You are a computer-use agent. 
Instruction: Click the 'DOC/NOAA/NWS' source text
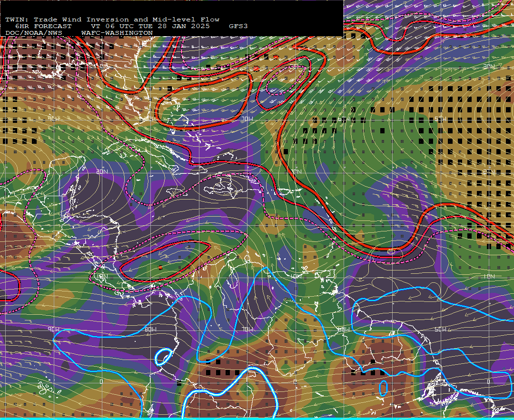coord(34,33)
